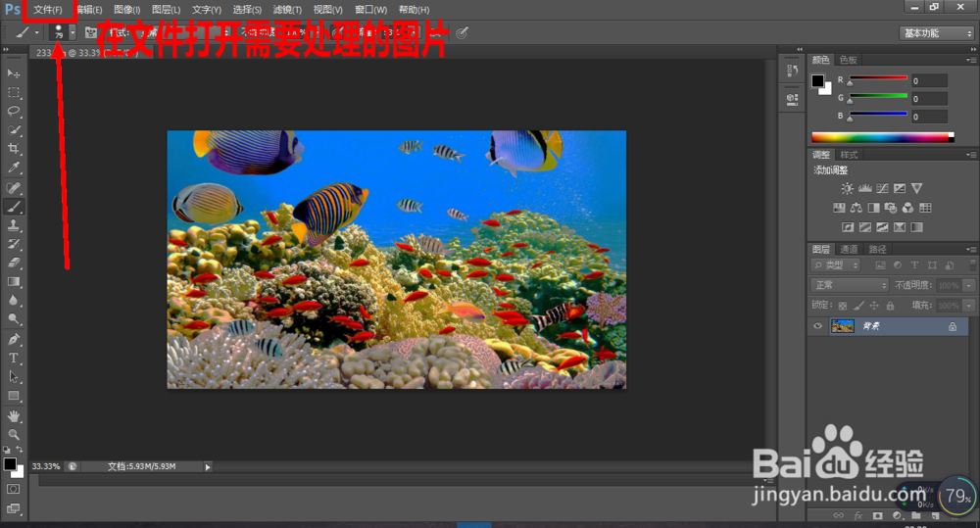Click the B value input field
This screenshot has width=980, height=528.
coord(929,117)
